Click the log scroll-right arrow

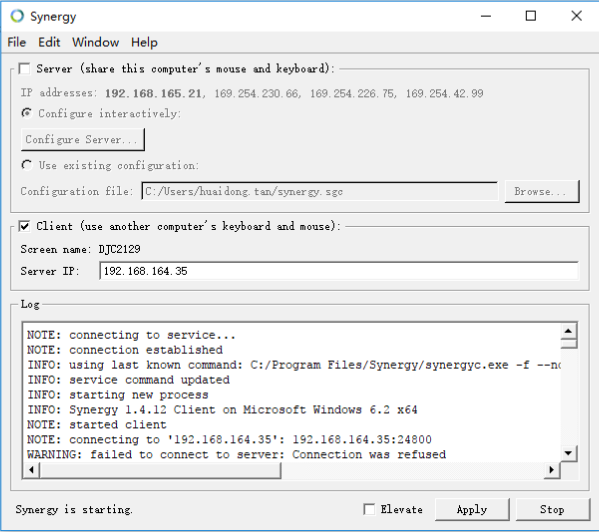pos(552,470)
